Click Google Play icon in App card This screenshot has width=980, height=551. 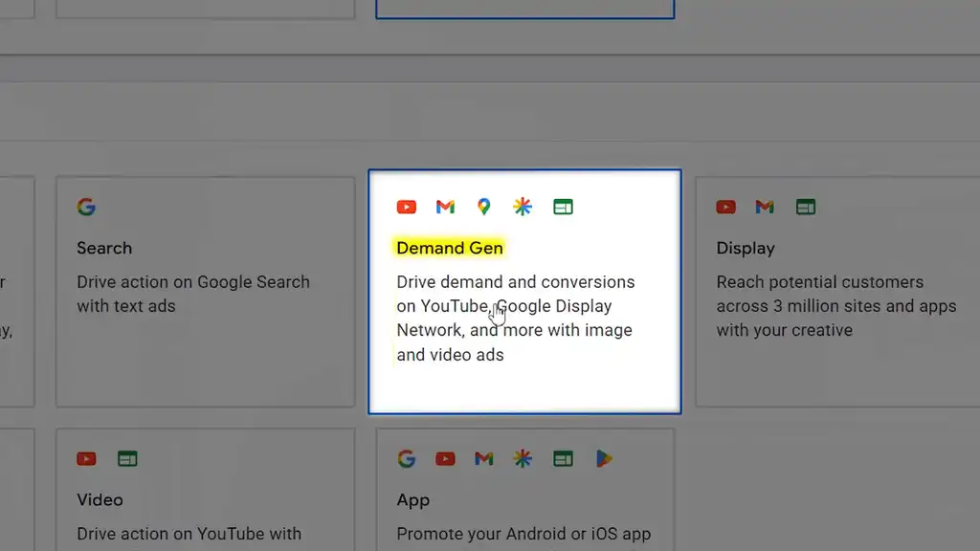tap(603, 459)
